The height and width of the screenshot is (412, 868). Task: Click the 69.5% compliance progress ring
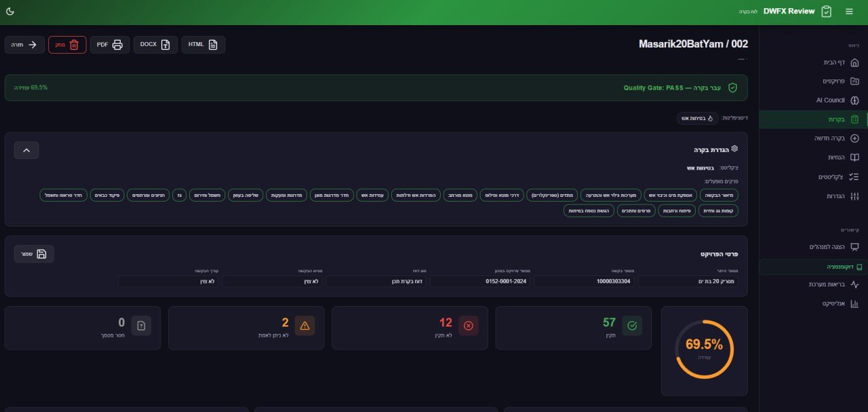pyautogui.click(x=704, y=349)
